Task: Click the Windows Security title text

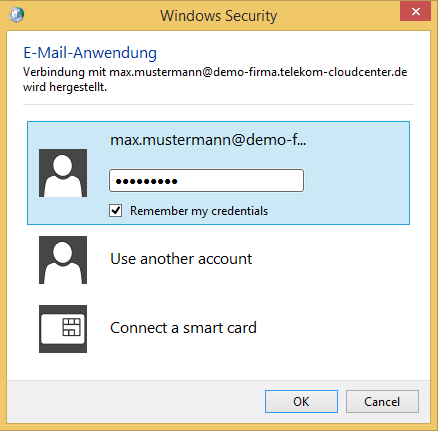Action: pyautogui.click(x=219, y=16)
